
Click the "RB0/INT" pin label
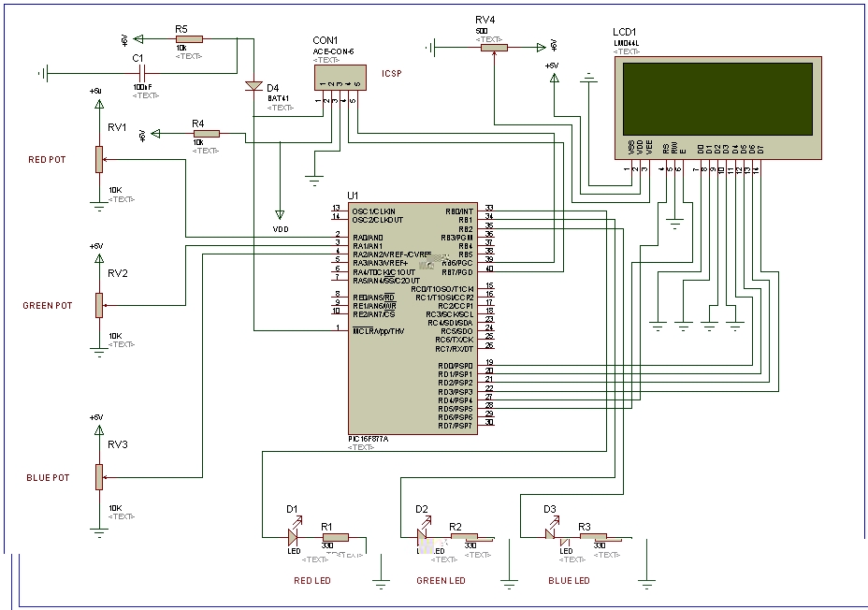point(459,211)
